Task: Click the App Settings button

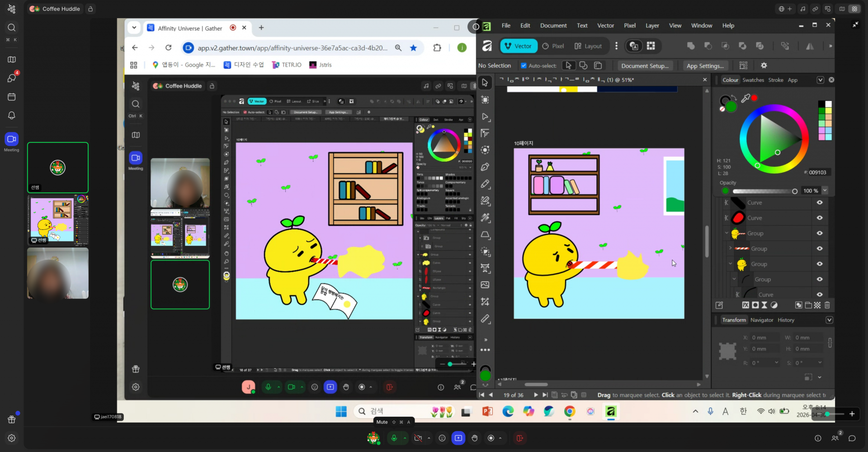Action: pyautogui.click(x=705, y=66)
